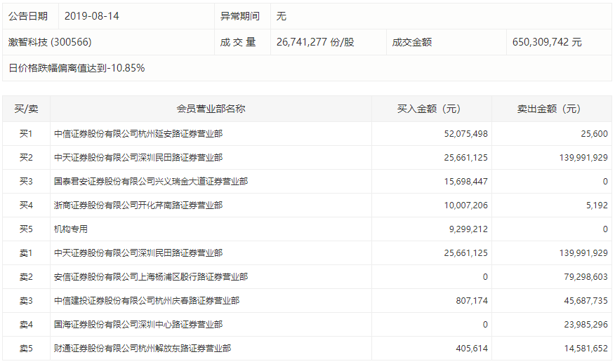
Task: Select sell amount 0 in 买3 row
Action: [605, 182]
